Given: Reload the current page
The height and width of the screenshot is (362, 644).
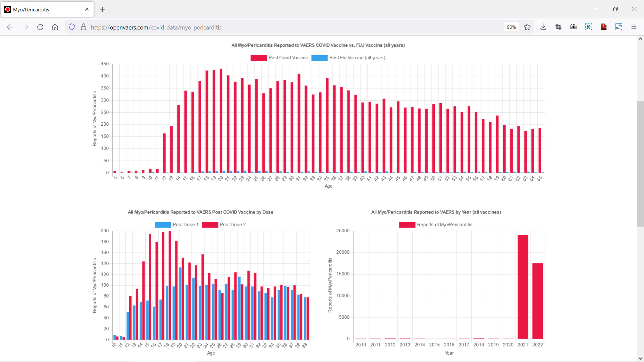Looking at the screenshot, I should coord(40,27).
